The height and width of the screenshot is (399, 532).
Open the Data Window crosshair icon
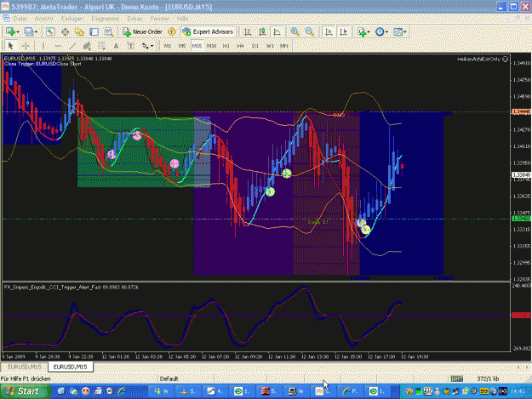[65, 31]
